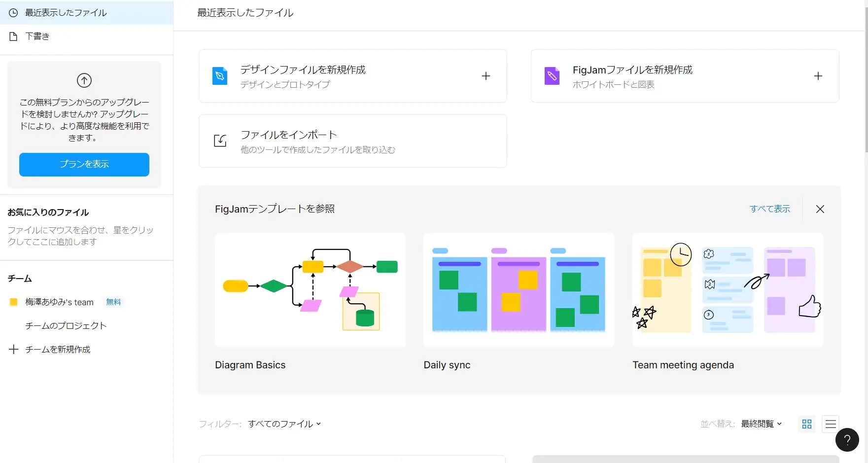Close the FigJam templates banner
Image resolution: width=868 pixels, height=463 pixels.
(820, 209)
